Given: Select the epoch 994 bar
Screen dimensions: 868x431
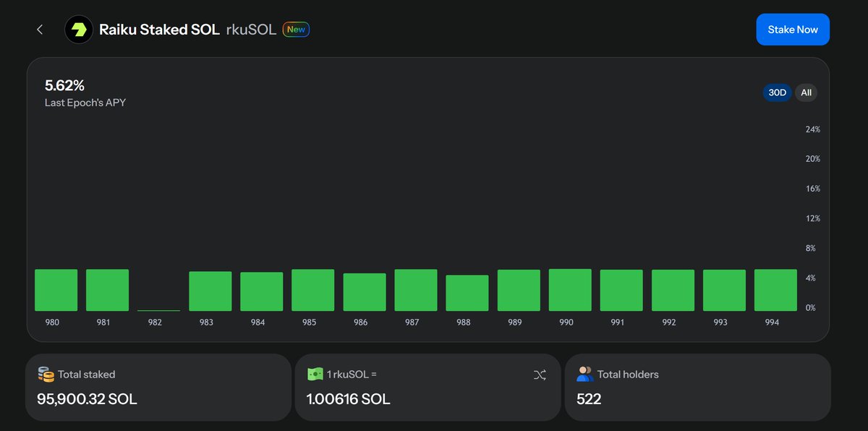Looking at the screenshot, I should click(x=775, y=290).
